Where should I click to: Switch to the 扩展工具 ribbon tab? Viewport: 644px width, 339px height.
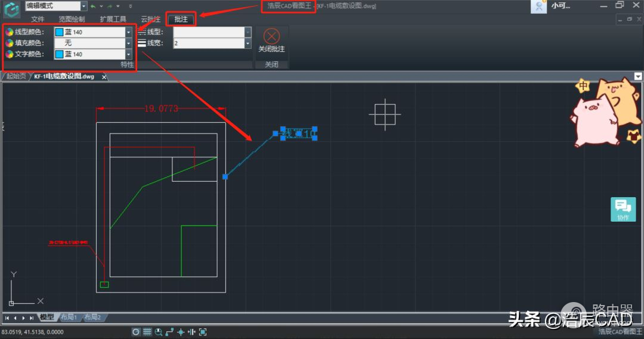(113, 19)
